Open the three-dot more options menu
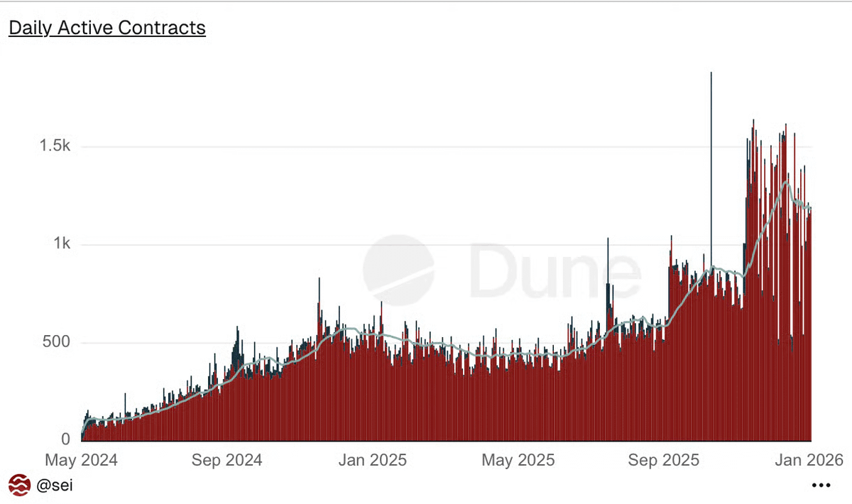The width and height of the screenshot is (852, 504). click(x=821, y=486)
